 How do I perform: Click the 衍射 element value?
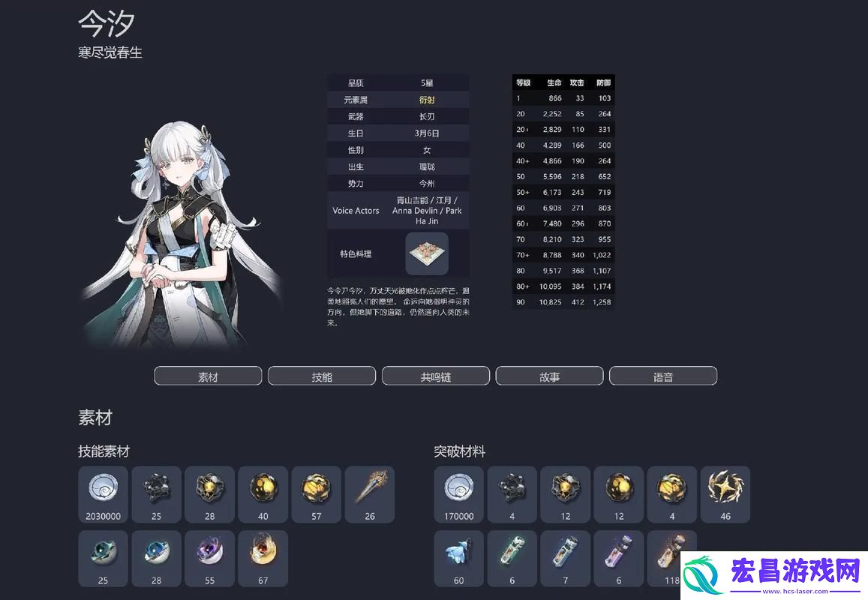427,100
